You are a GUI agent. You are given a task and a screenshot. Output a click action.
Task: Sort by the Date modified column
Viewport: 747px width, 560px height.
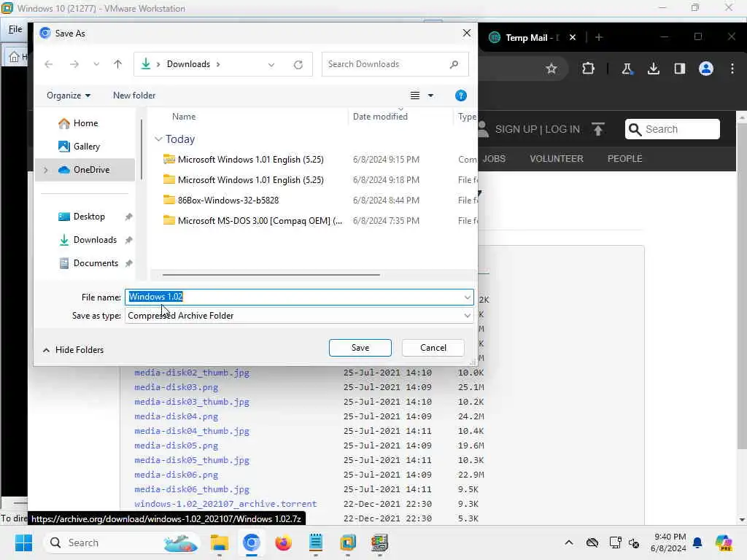380,117
